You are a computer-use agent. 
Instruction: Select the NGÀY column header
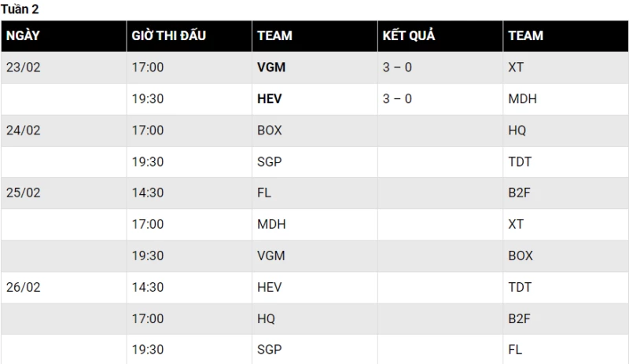point(23,36)
